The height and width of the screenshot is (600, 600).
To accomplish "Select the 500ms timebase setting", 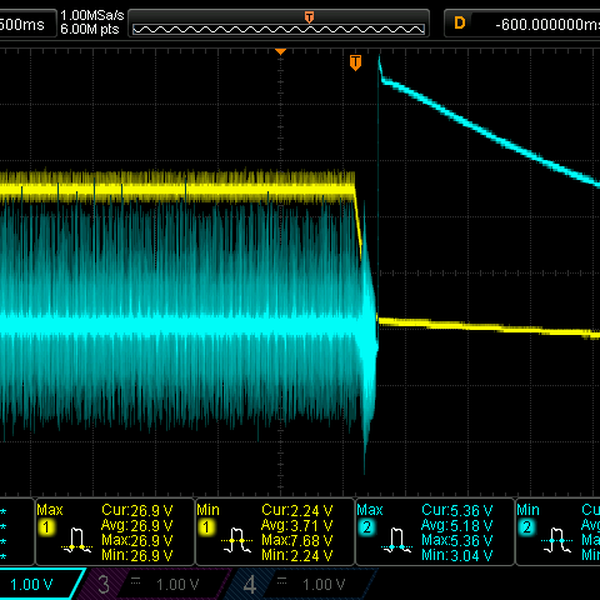I will click(28, 24).
